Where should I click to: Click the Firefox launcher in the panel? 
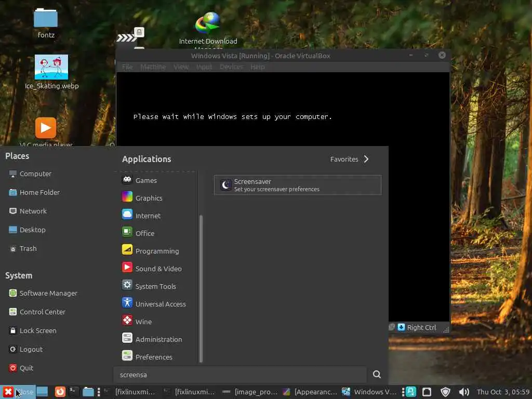tap(60, 392)
